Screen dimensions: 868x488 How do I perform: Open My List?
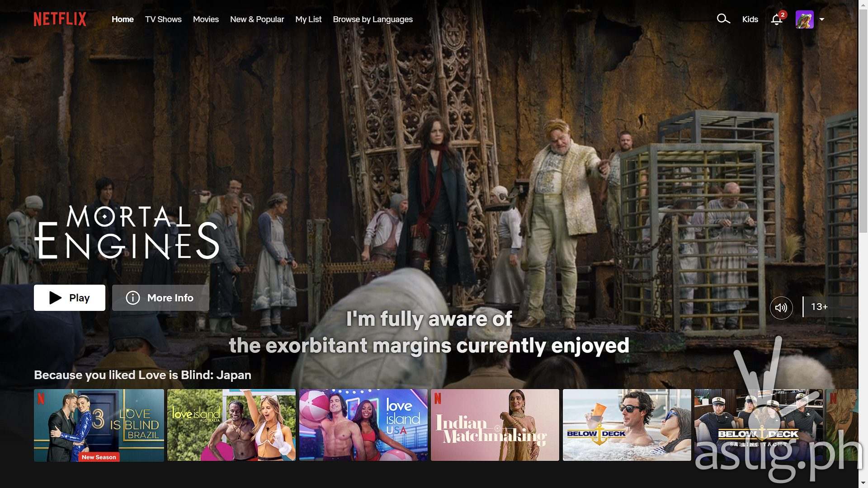point(308,19)
